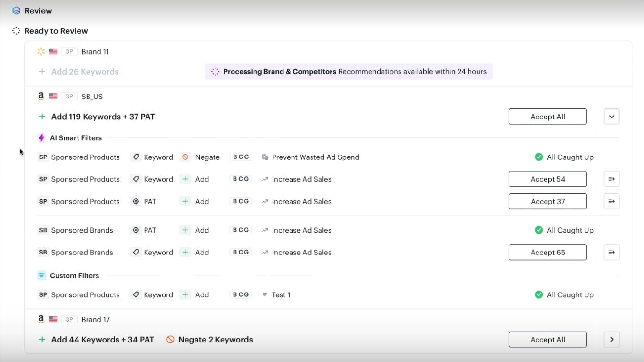Viewport: 644px width, 362px height.
Task: Click the Custom Filters heading
Action: coord(75,275)
